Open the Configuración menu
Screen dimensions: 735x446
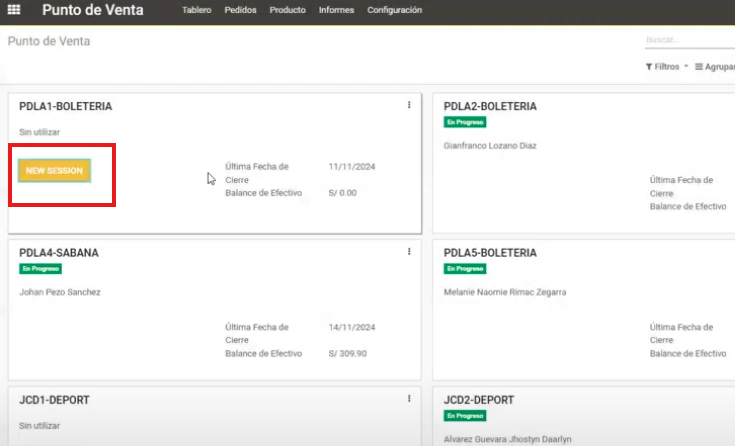point(394,10)
